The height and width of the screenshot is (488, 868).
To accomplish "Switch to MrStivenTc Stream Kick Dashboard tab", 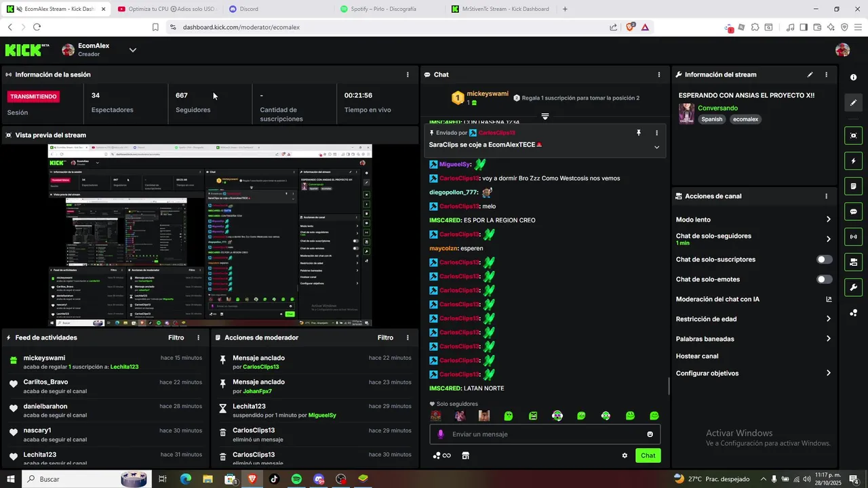I will point(502,9).
